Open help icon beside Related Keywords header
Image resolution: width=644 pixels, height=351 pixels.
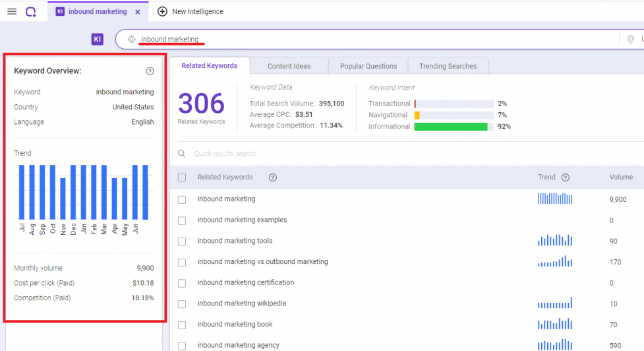point(273,177)
